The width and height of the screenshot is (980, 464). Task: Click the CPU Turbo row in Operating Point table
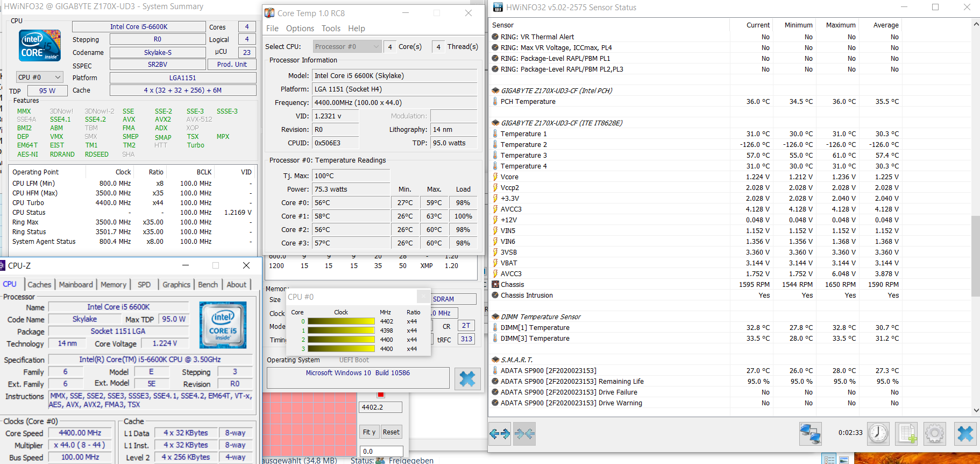[x=132, y=203]
